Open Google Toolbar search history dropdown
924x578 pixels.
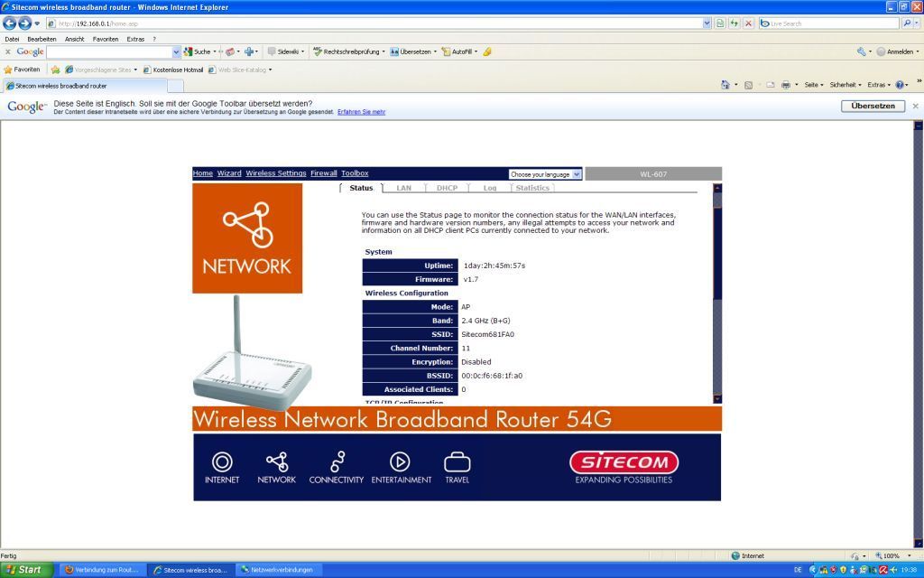pyautogui.click(x=176, y=51)
